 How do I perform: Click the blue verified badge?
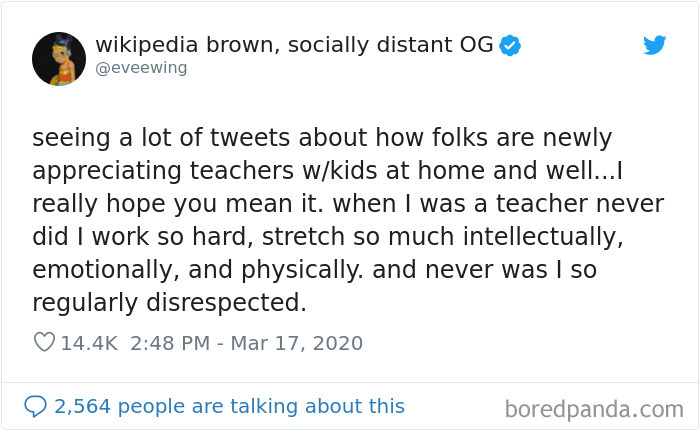coord(511,46)
